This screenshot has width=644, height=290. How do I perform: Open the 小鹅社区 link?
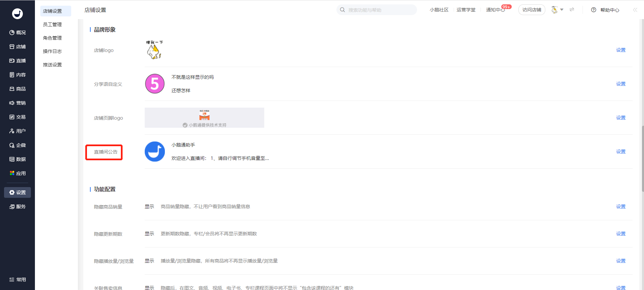coord(439,10)
